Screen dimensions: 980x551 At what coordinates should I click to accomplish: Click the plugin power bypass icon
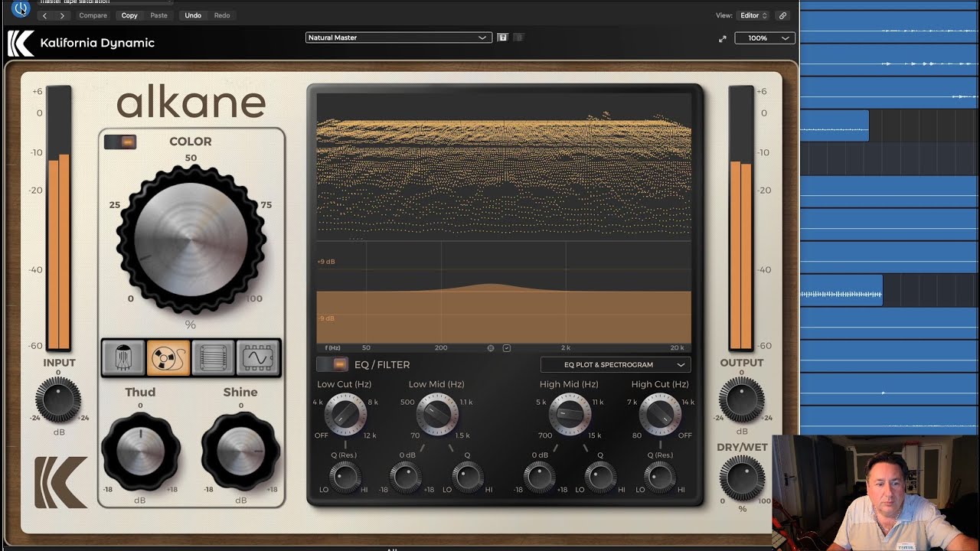21,9
